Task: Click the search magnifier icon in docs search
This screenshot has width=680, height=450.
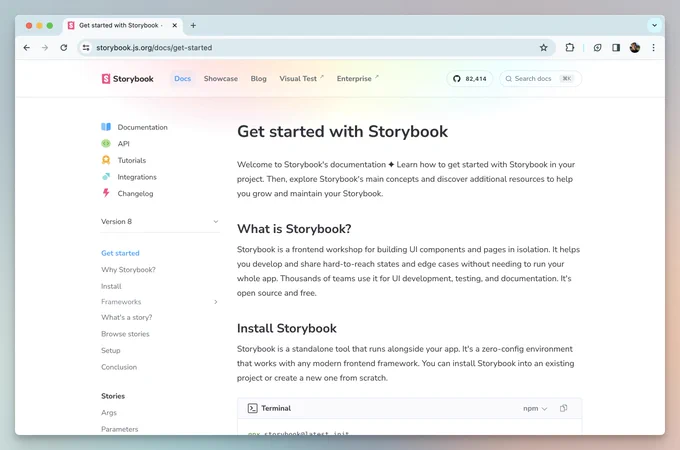Action: (x=509, y=78)
